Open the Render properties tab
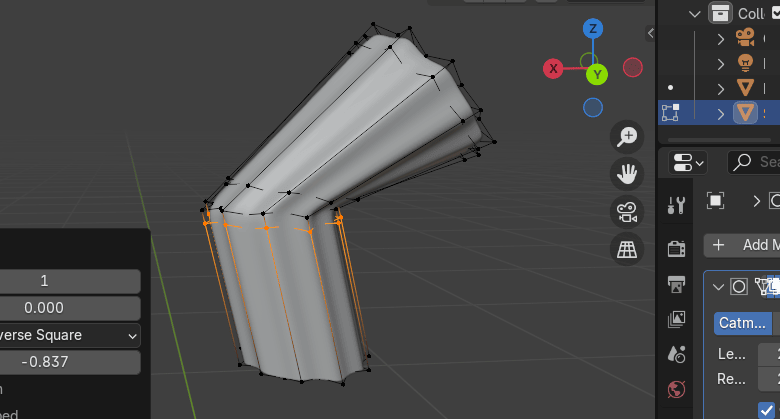This screenshot has height=419, width=780. (677, 248)
